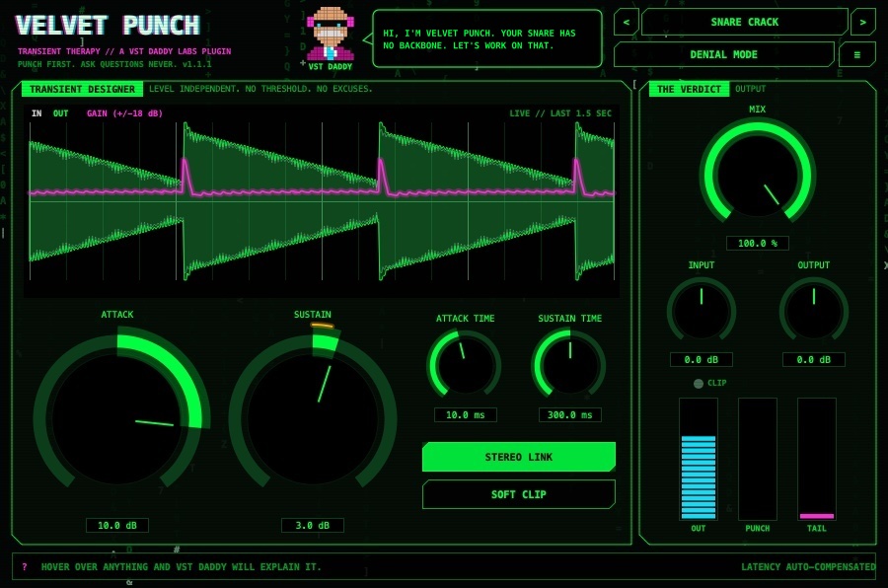
Task: Click the large Sustain knob
Action: click(313, 418)
